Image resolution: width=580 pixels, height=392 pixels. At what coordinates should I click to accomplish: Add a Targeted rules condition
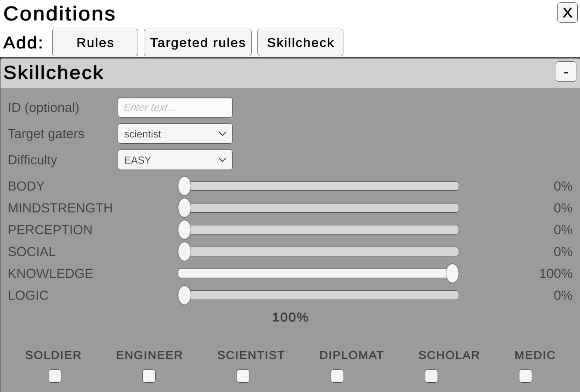(x=198, y=42)
